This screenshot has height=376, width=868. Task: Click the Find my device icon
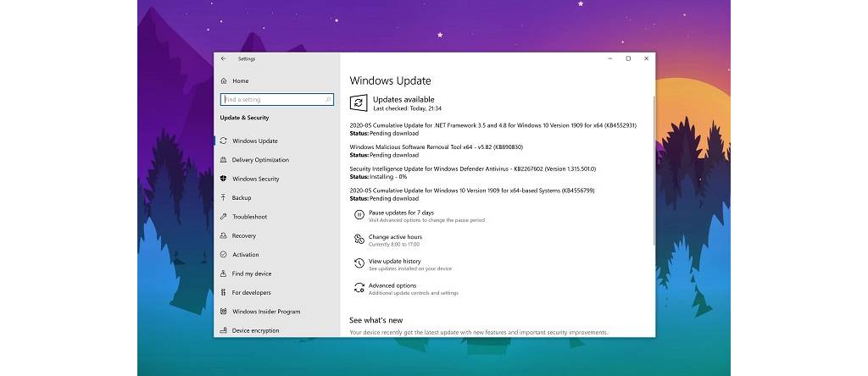223,274
